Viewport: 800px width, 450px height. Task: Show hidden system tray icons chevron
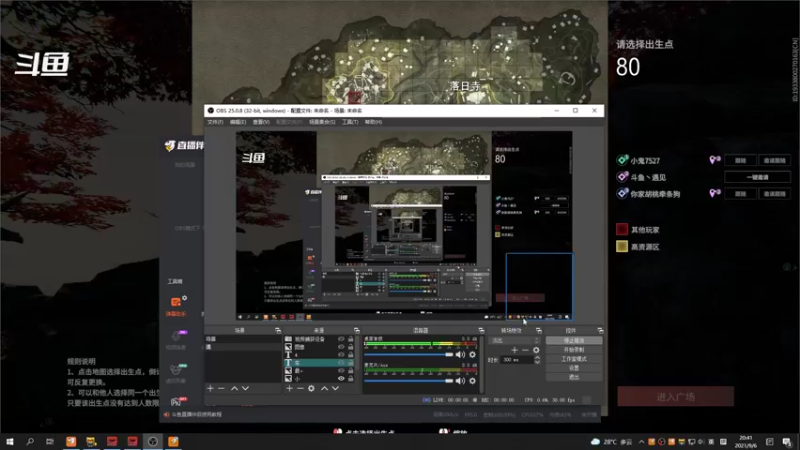[x=641, y=442]
